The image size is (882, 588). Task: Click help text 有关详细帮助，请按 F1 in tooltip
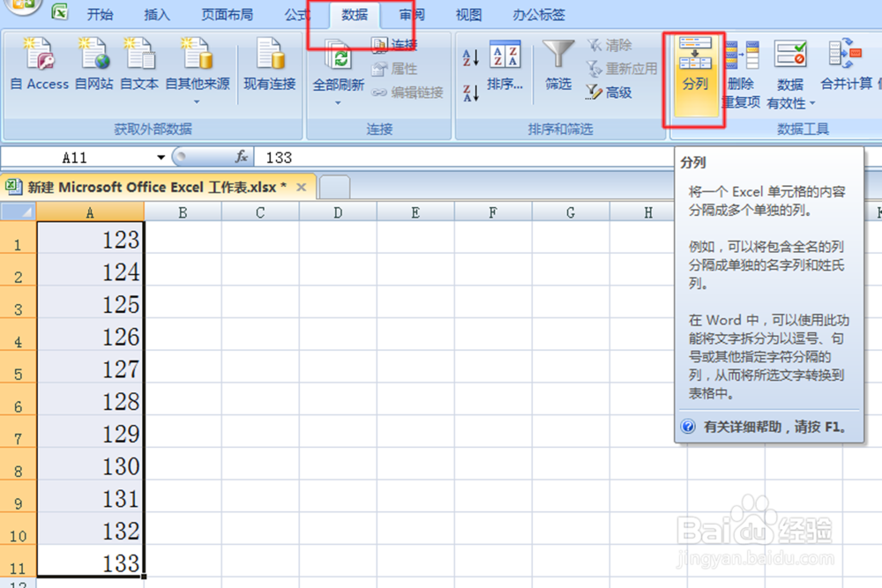coord(775,427)
